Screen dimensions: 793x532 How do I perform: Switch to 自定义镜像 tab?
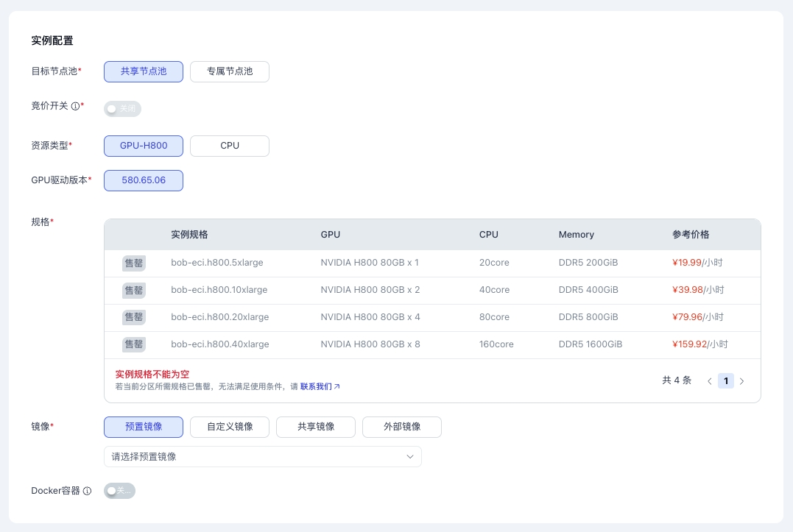point(230,427)
